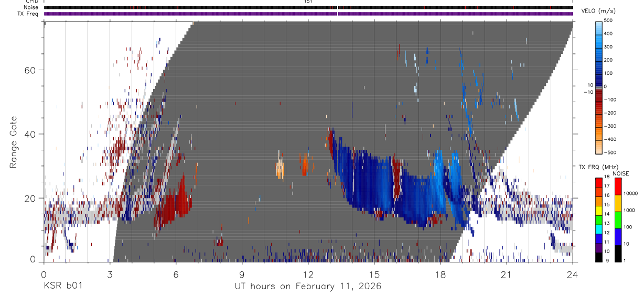The width and height of the screenshot is (644, 297).
Task: Click the '18' tick on the time axis
Action: point(441,274)
